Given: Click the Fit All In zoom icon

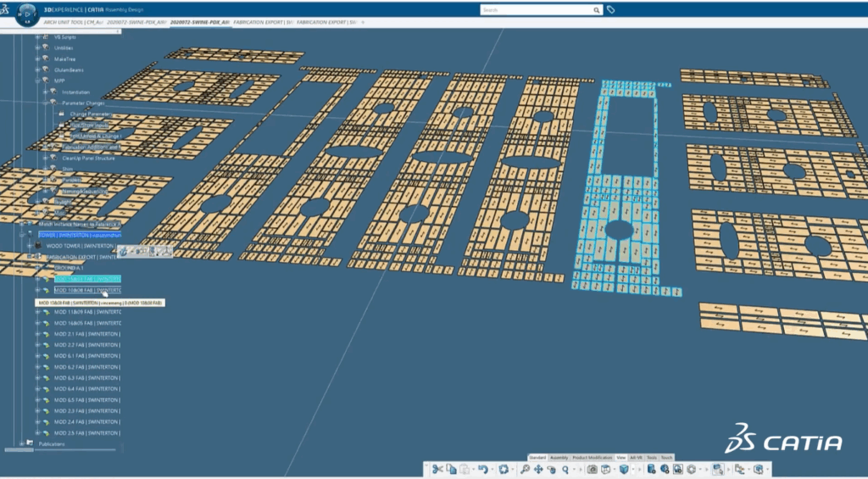Looking at the screenshot, I should point(526,469).
